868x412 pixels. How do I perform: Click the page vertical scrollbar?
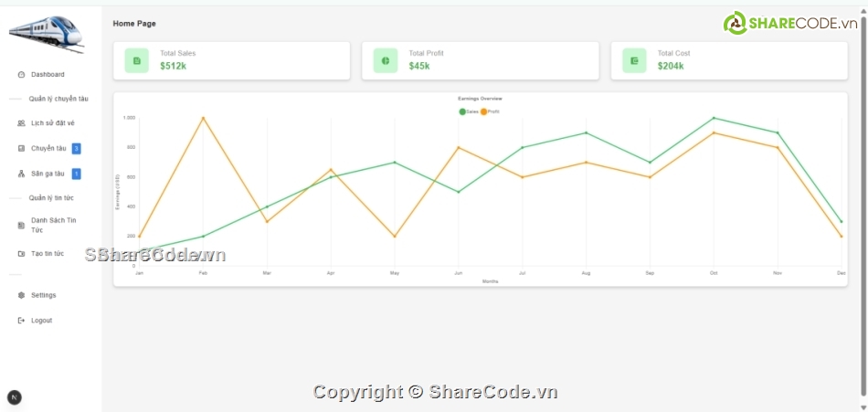(x=863, y=183)
